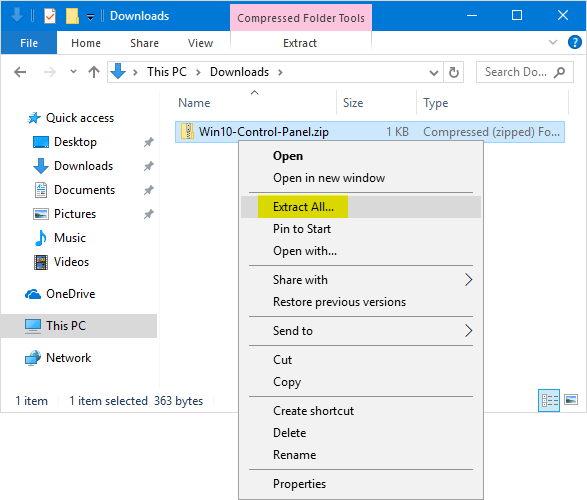Open the Recent locations dropdown arrow
Viewport: 587px width, 500px height.
click(73, 71)
